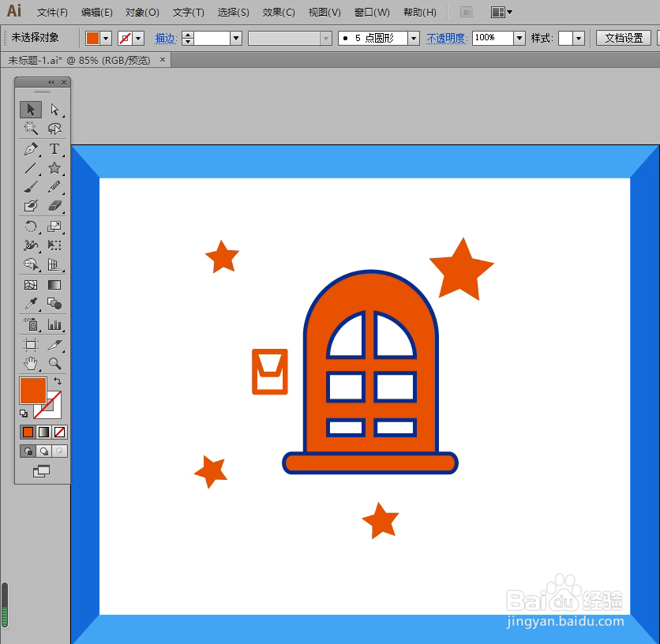
Task: Choose the Blob Brush tool
Action: [31, 206]
